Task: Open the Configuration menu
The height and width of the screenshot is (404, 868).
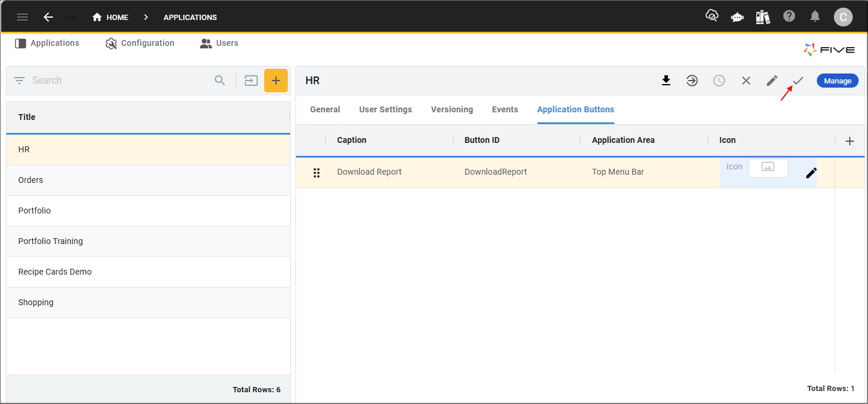Action: click(140, 43)
